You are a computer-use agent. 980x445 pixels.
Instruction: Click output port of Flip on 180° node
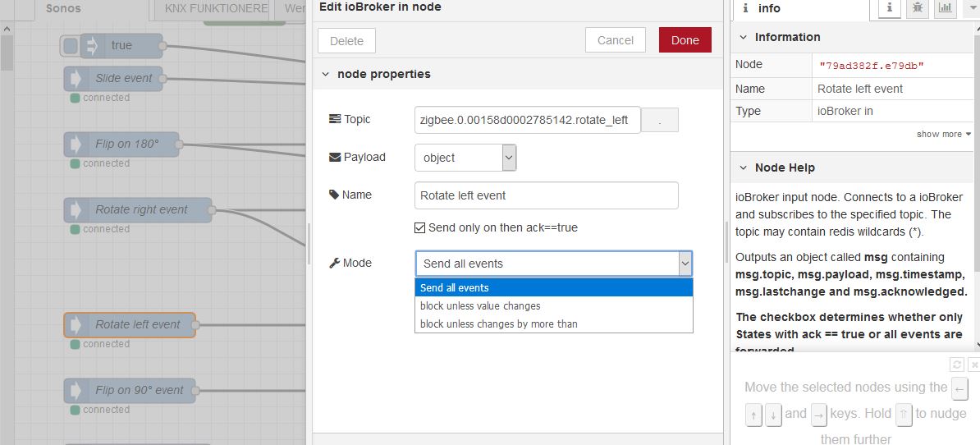(x=179, y=145)
